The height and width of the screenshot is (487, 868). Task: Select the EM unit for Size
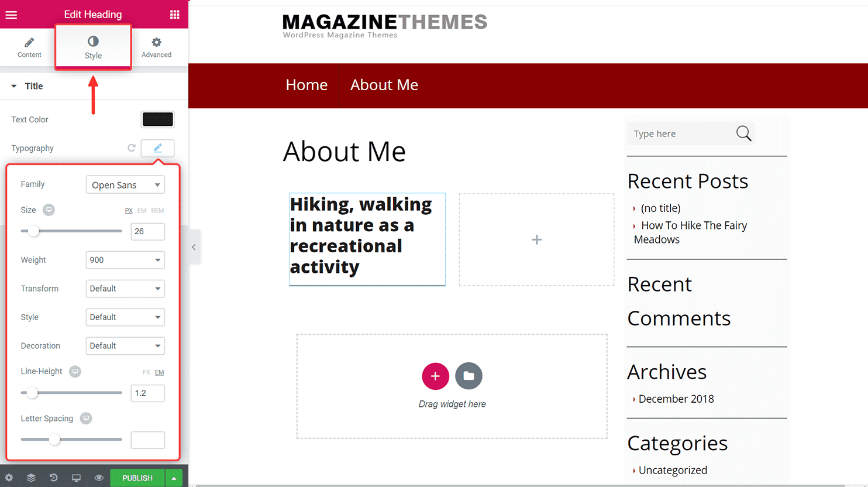click(142, 211)
